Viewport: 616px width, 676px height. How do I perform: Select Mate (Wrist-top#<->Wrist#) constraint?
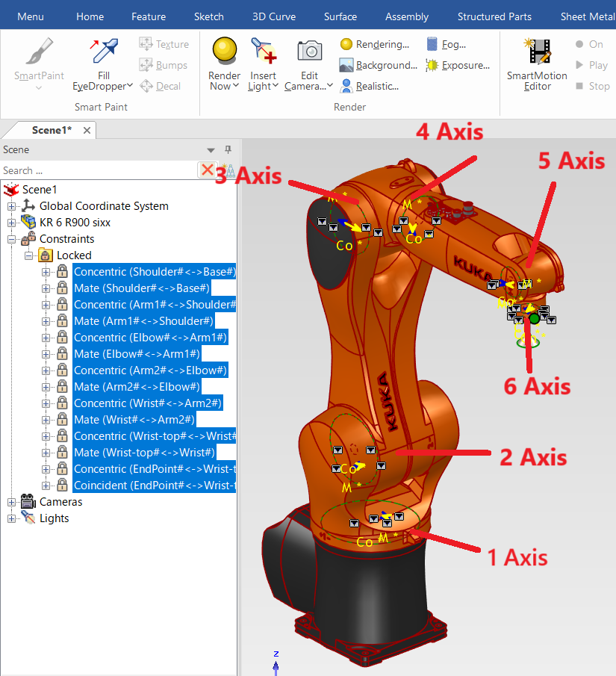click(x=144, y=452)
